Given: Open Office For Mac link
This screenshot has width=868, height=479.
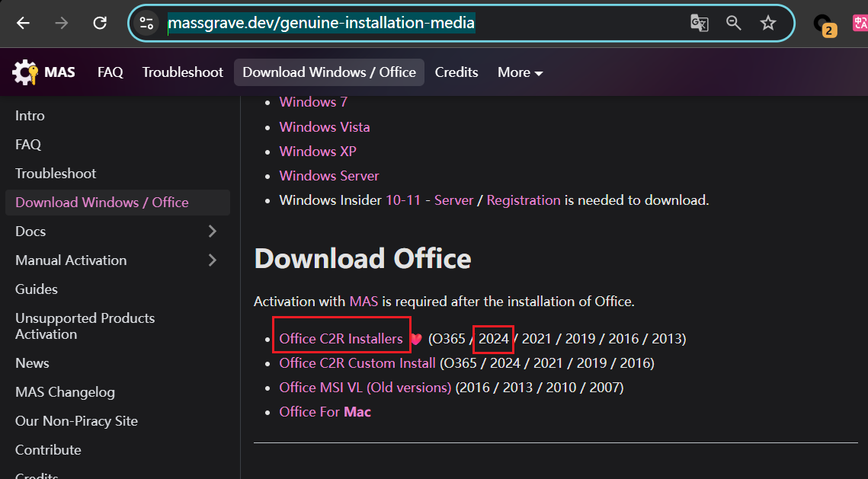Looking at the screenshot, I should 325,412.
